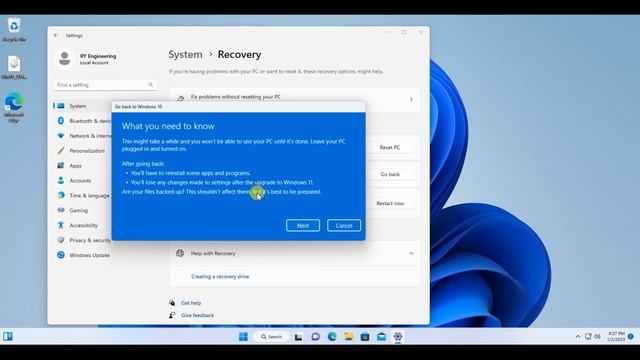Click the Restart now button
This screenshot has height=360, width=640.
tap(390, 203)
